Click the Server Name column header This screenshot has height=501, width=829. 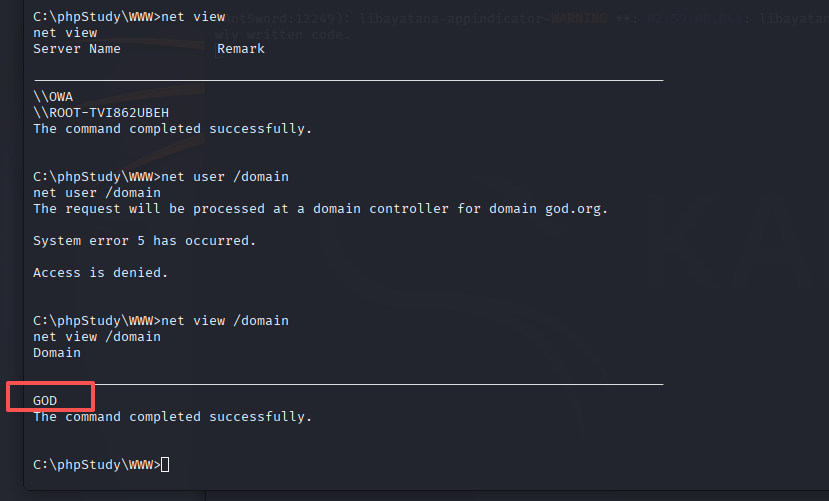pyautogui.click(x=77, y=49)
